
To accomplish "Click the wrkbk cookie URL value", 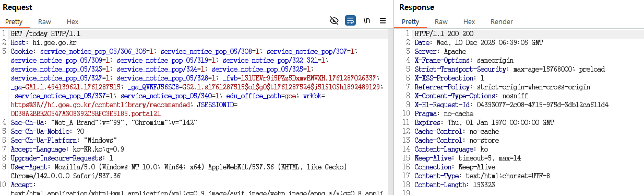I will pyautogui.click(x=101, y=105).
